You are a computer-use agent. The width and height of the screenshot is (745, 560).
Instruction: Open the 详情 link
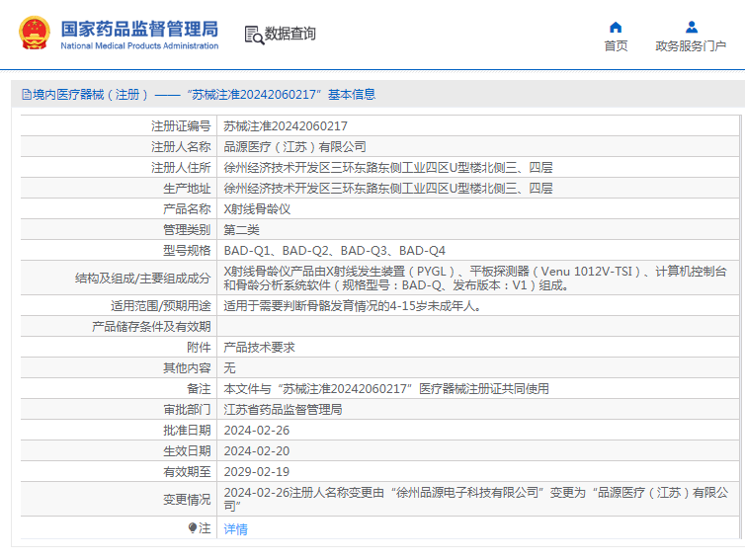click(x=236, y=528)
